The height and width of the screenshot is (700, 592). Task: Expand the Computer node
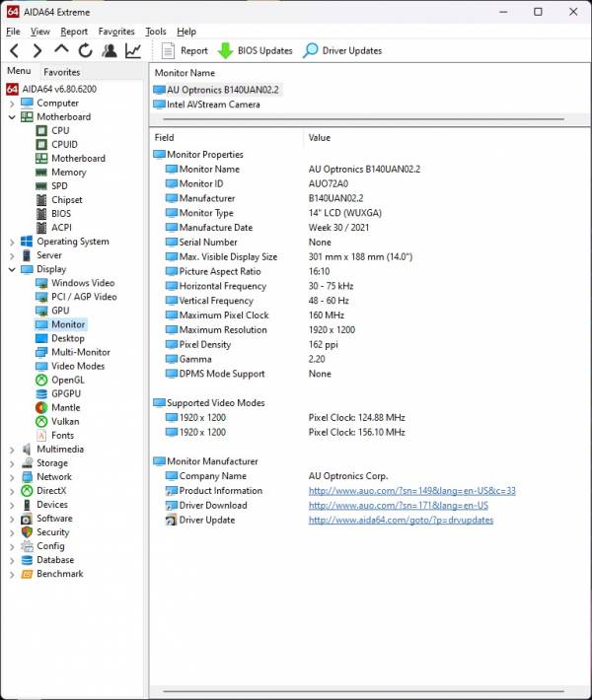tap(12, 104)
